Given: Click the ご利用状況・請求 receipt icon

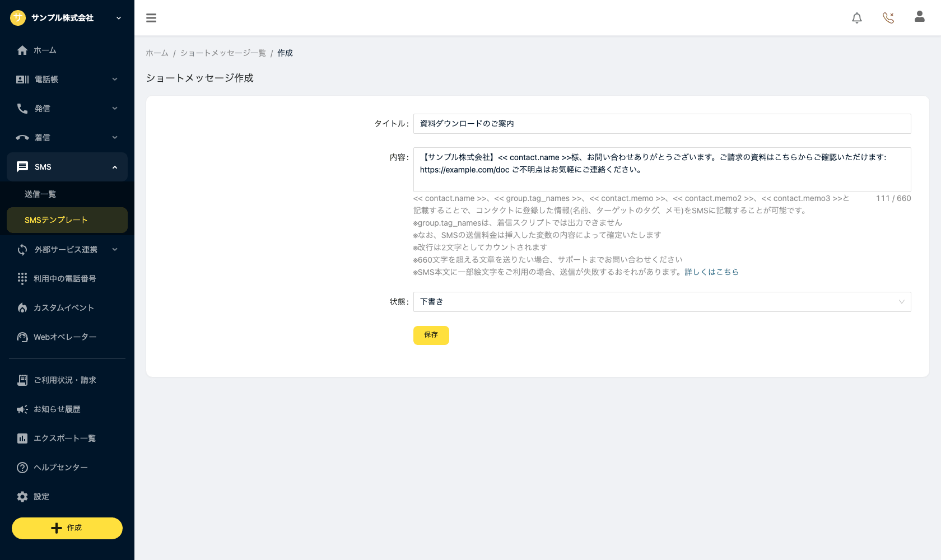Looking at the screenshot, I should 22,380.
